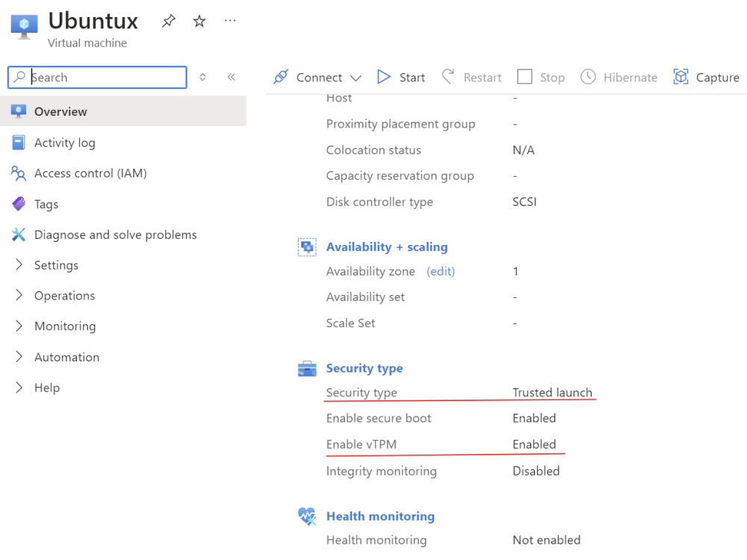Expand the Automation menu group

point(66,357)
